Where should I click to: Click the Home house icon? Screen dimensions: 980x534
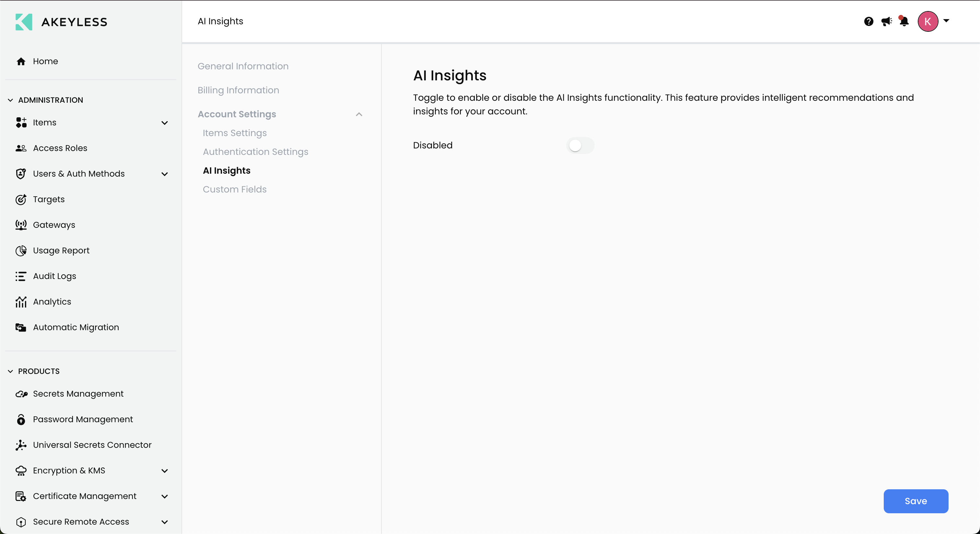21,61
